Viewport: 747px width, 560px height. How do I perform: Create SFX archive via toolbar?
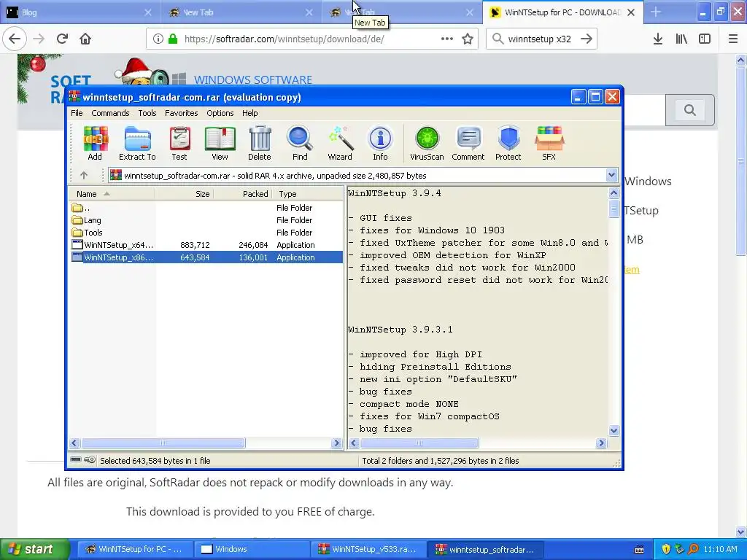(x=549, y=143)
